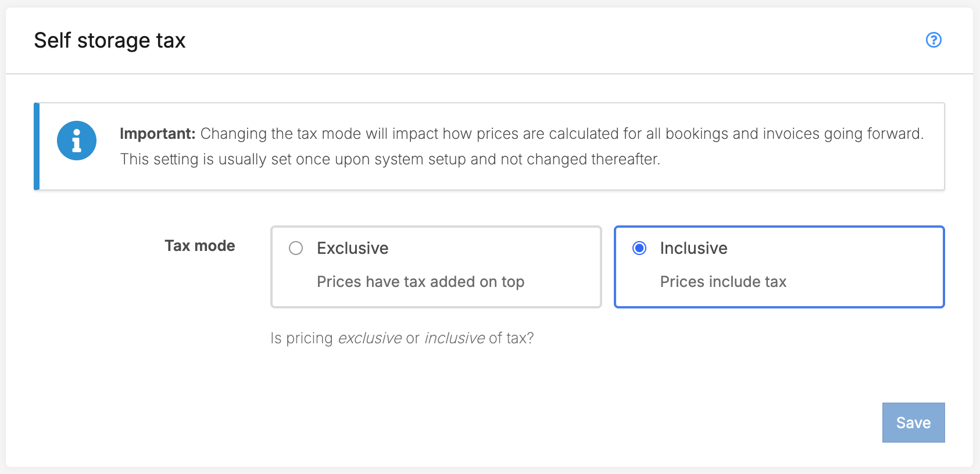Click "Prices include tax" description
980x474 pixels.
[723, 282]
